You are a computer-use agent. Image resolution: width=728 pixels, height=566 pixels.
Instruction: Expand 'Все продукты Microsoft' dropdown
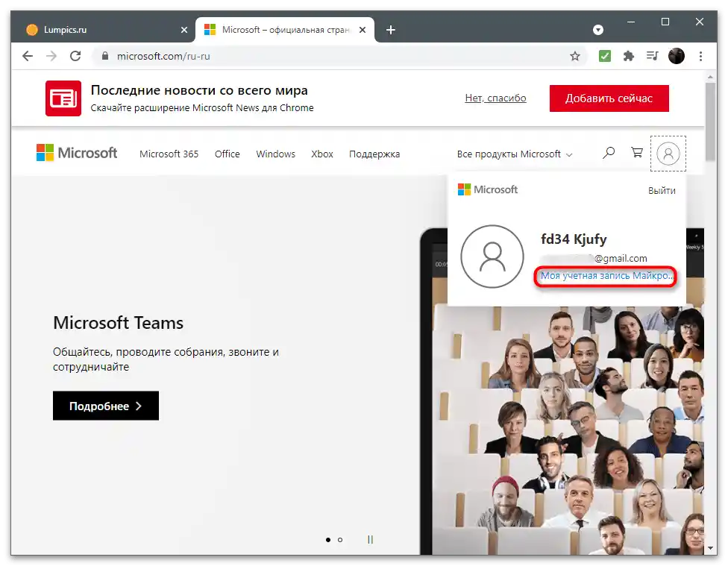pyautogui.click(x=515, y=154)
